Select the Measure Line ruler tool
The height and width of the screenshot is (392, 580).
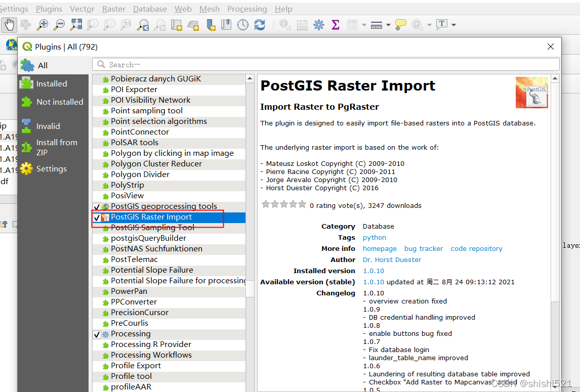click(x=376, y=25)
